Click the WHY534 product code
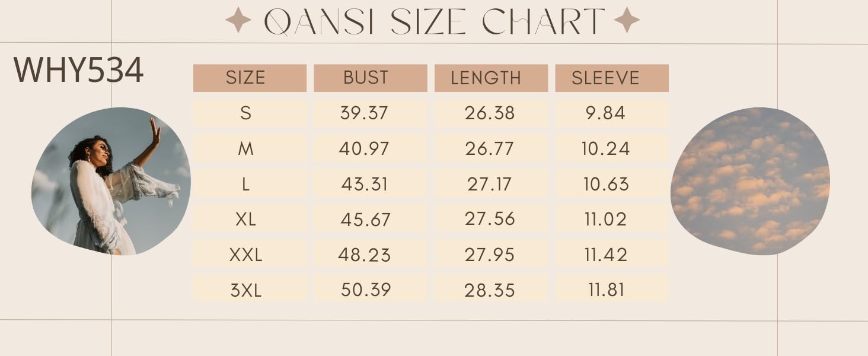Image resolution: width=868 pixels, height=356 pixels. click(x=78, y=70)
